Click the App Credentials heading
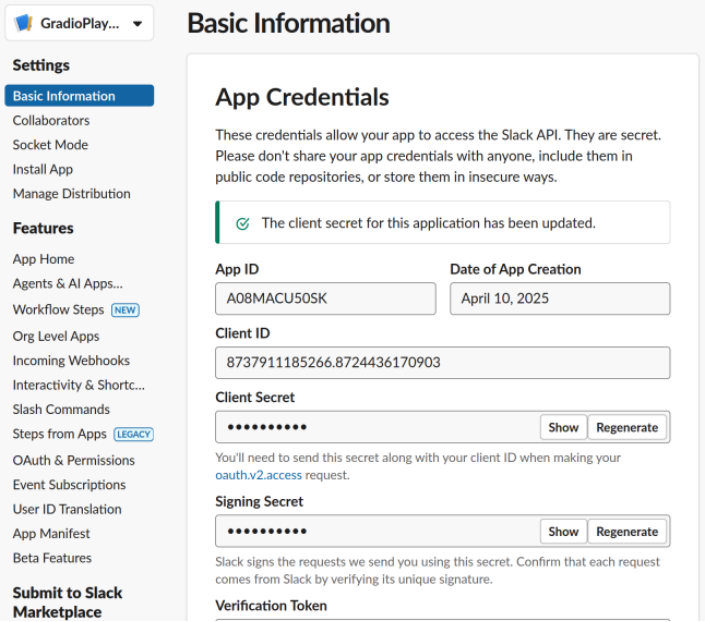This screenshot has height=622, width=705. (x=302, y=97)
